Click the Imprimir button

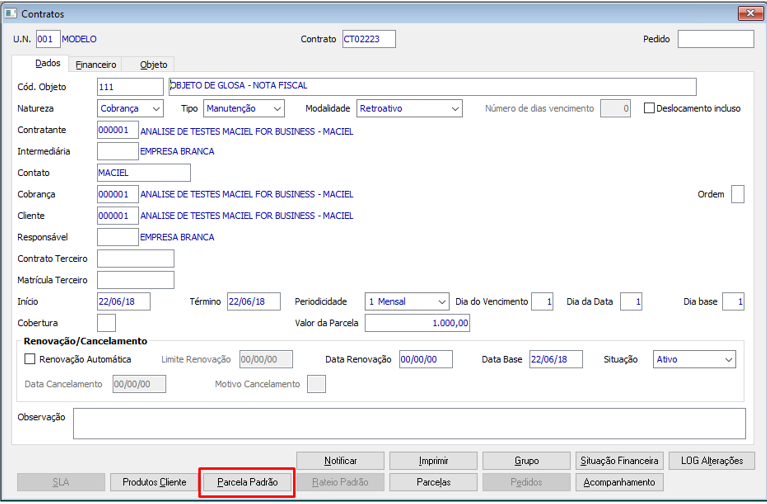tap(433, 461)
